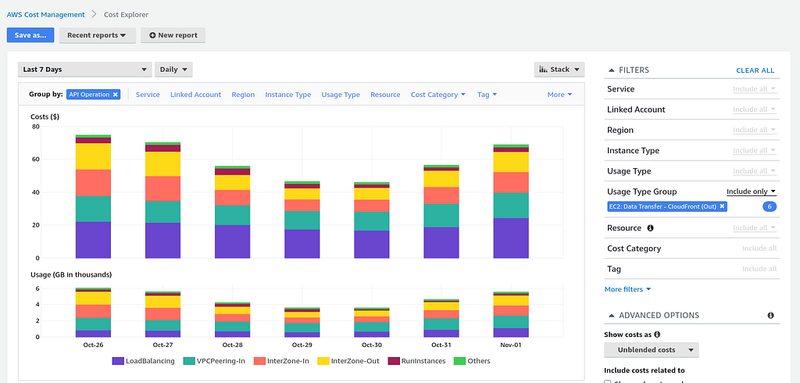Open Include only dropdown for Usage Type Group
The width and height of the screenshot is (800, 383).
pyautogui.click(x=751, y=192)
